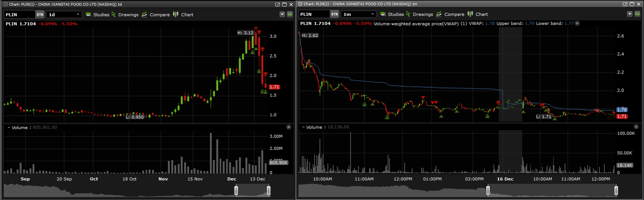Click STK type button in daily chart
The width and height of the screenshot is (644, 200).
tap(40, 14)
